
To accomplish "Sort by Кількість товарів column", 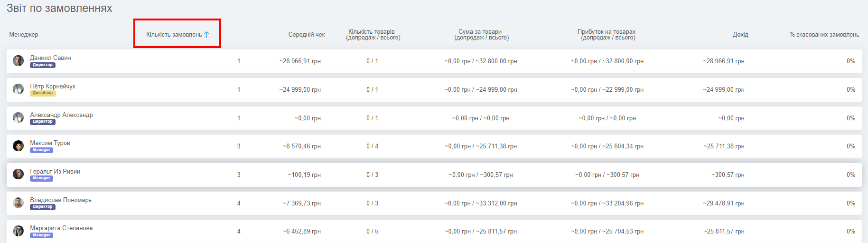I will click(x=373, y=35).
